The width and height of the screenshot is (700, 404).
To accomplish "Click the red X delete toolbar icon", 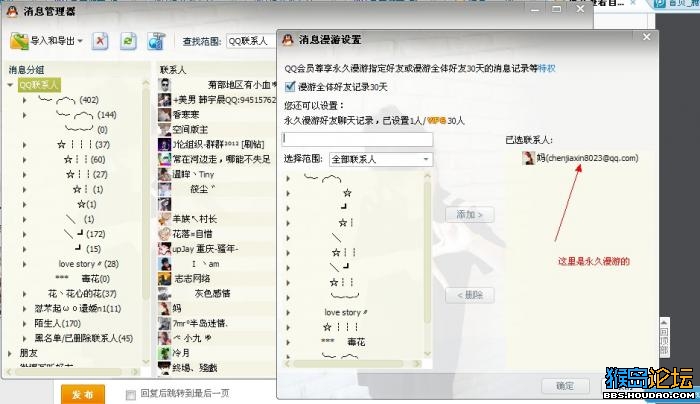I will pyautogui.click(x=100, y=41).
